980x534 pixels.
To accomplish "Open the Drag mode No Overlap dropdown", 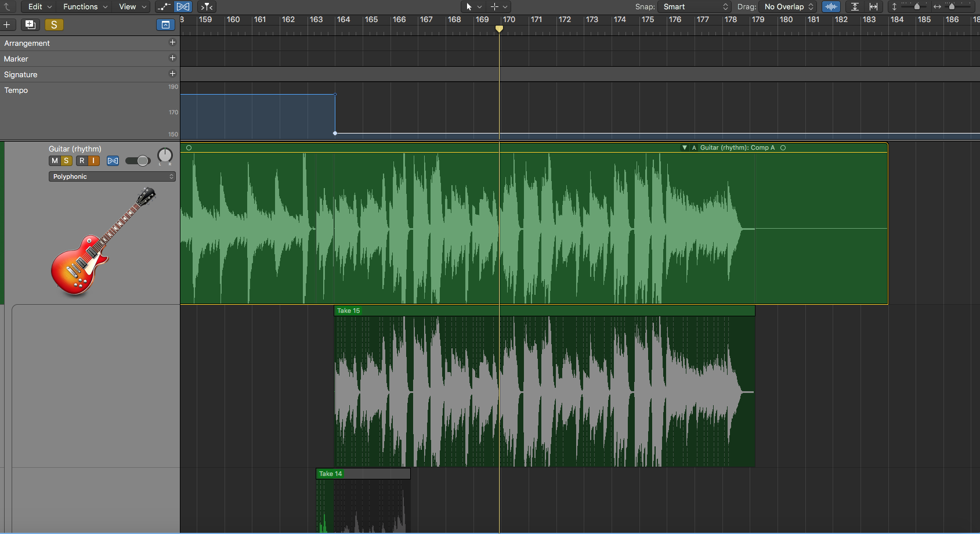I will (788, 6).
